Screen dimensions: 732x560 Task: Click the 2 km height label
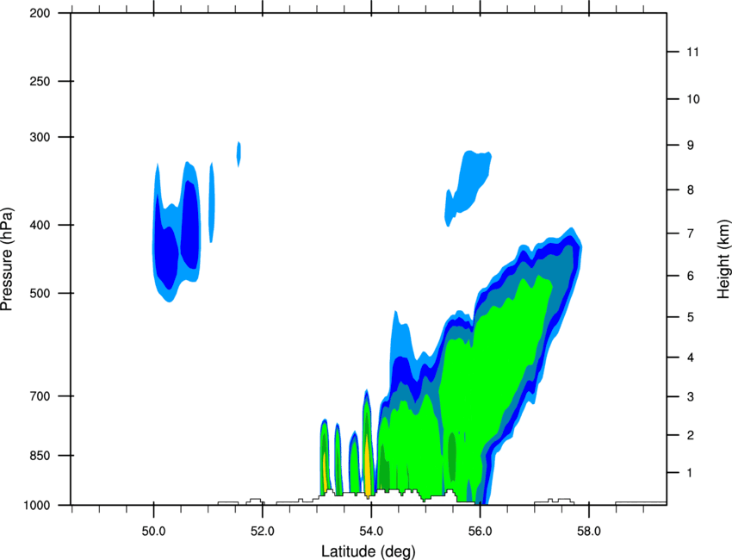pyautogui.click(x=691, y=435)
